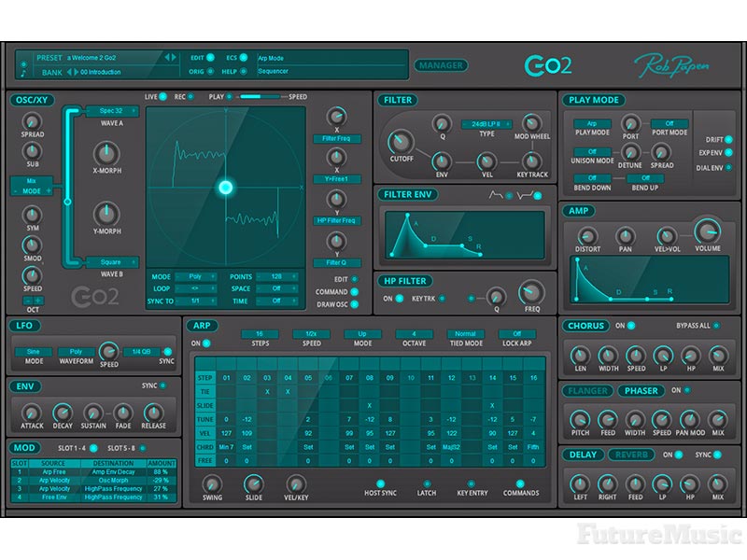
Task: Click the Pan knob in Amp
Action: 625,236
